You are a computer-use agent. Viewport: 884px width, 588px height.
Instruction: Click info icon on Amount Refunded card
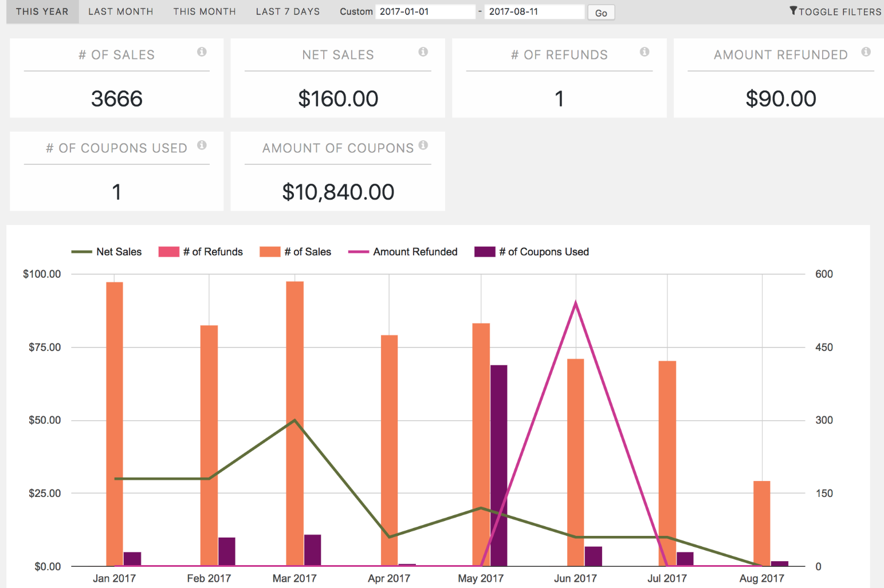(866, 52)
